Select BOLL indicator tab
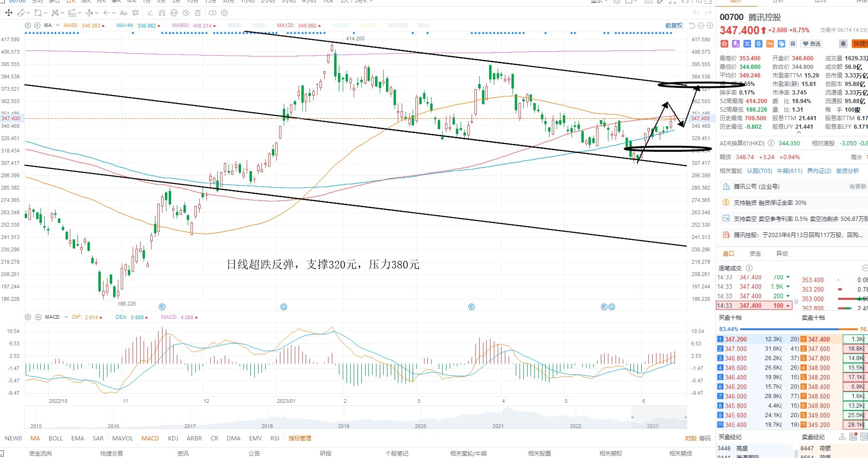Screen dimensions: 868x458 click(56, 439)
